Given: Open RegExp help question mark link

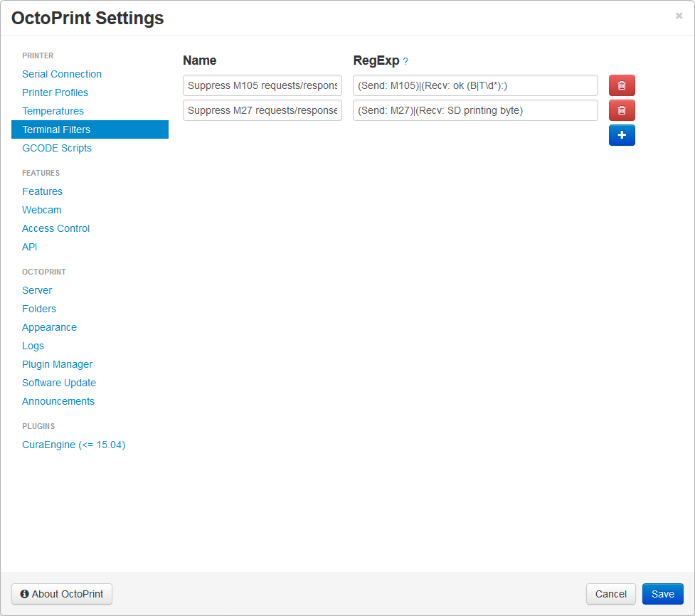Looking at the screenshot, I should coord(405,61).
